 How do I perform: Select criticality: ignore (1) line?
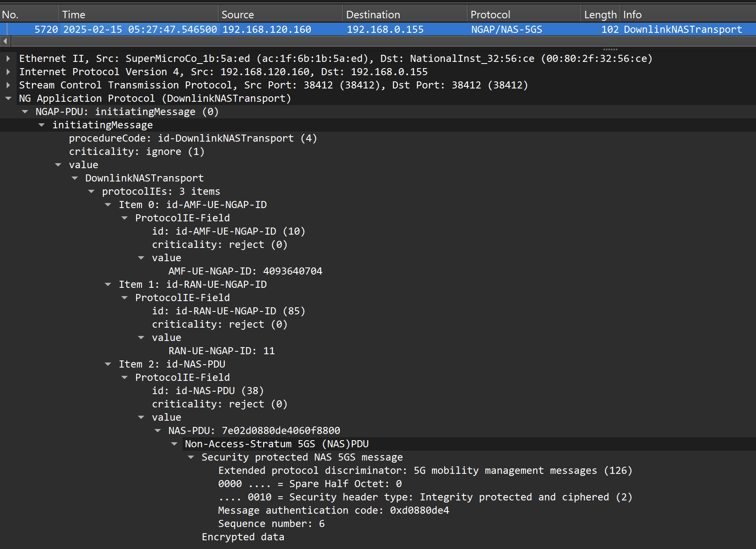click(x=137, y=152)
